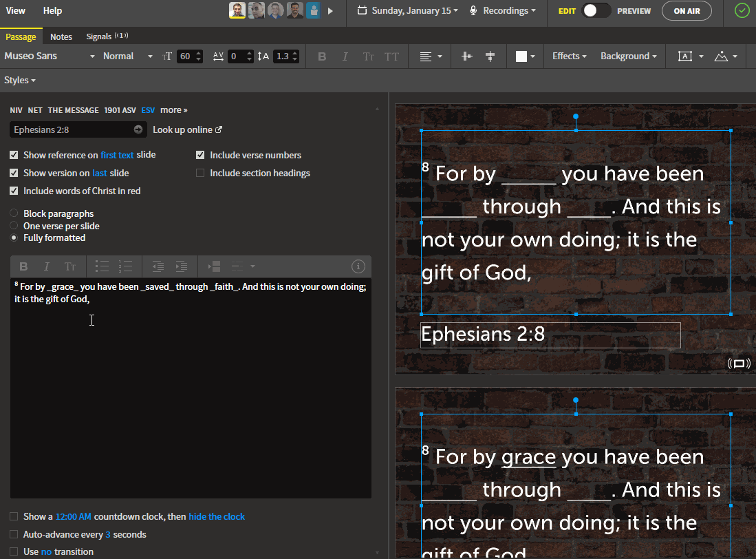Image resolution: width=756 pixels, height=559 pixels.
Task: Submit the Ephesians 2:8 reference with arrow button
Action: (x=138, y=129)
